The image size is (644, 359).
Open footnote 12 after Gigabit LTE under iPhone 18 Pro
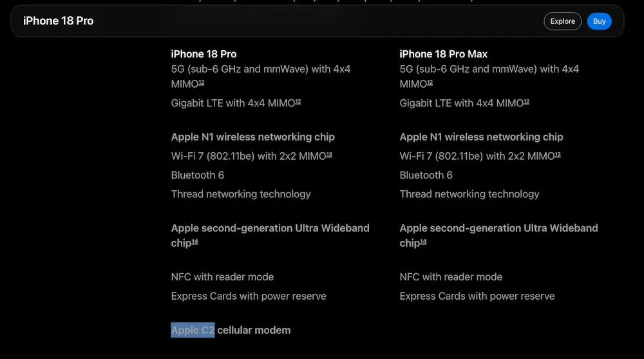point(298,102)
